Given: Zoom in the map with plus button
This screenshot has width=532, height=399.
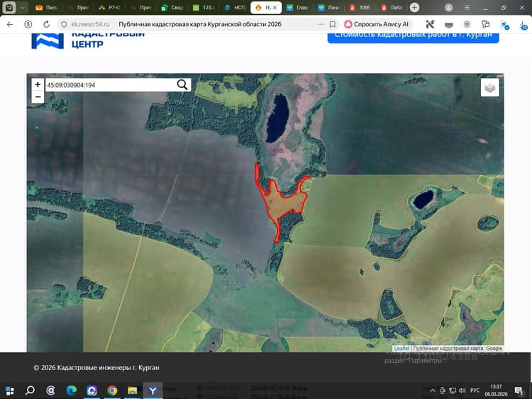Looking at the screenshot, I should tap(38, 84).
